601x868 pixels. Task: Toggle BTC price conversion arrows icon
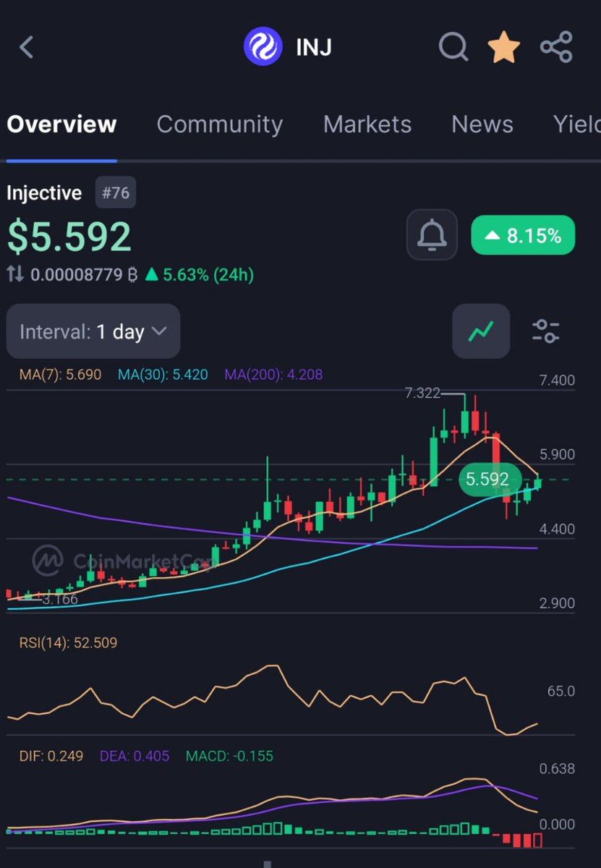[x=15, y=275]
